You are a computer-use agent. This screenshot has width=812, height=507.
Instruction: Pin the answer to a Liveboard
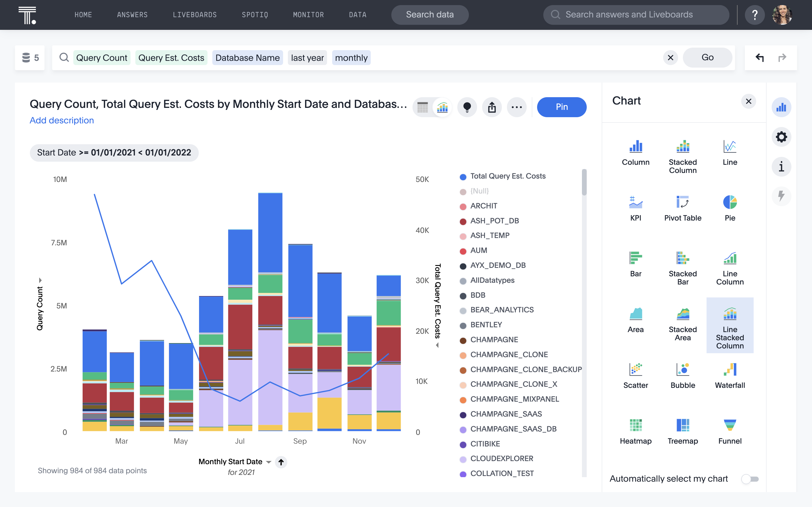561,107
